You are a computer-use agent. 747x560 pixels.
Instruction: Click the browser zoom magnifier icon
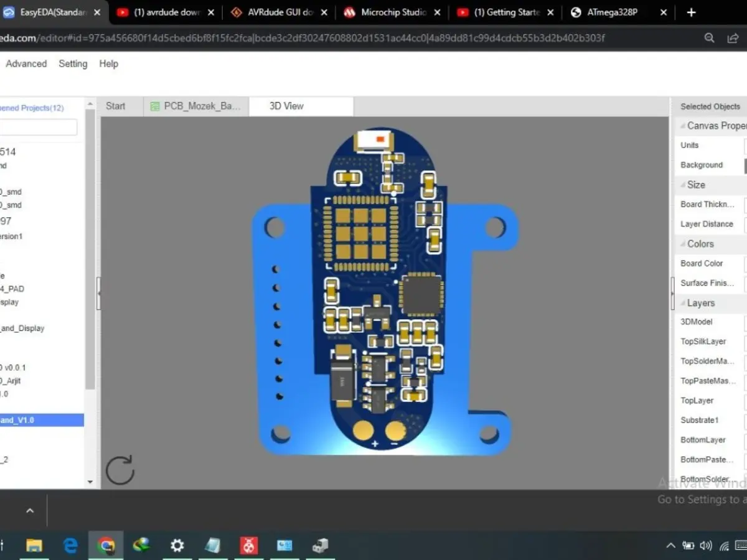[x=709, y=38]
